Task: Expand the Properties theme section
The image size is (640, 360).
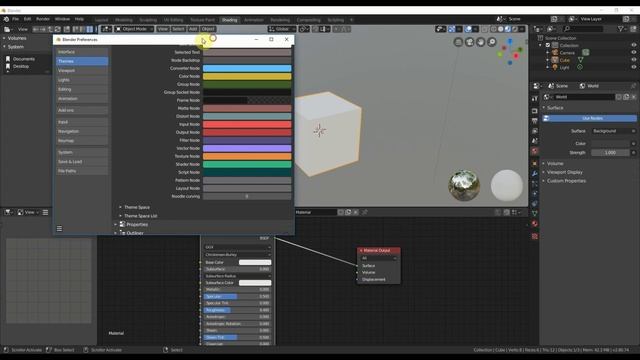Action: click(137, 224)
